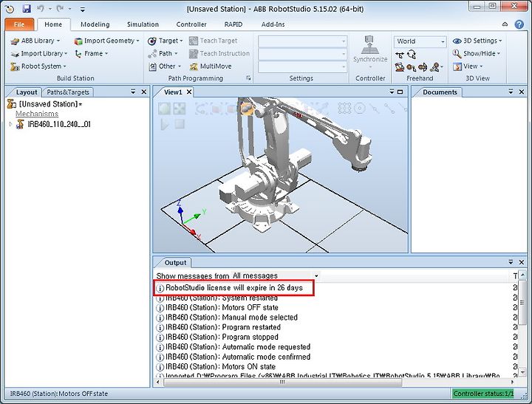The image size is (532, 404).
Task: Click the Snap Grid icon in View1
Action: (344, 109)
